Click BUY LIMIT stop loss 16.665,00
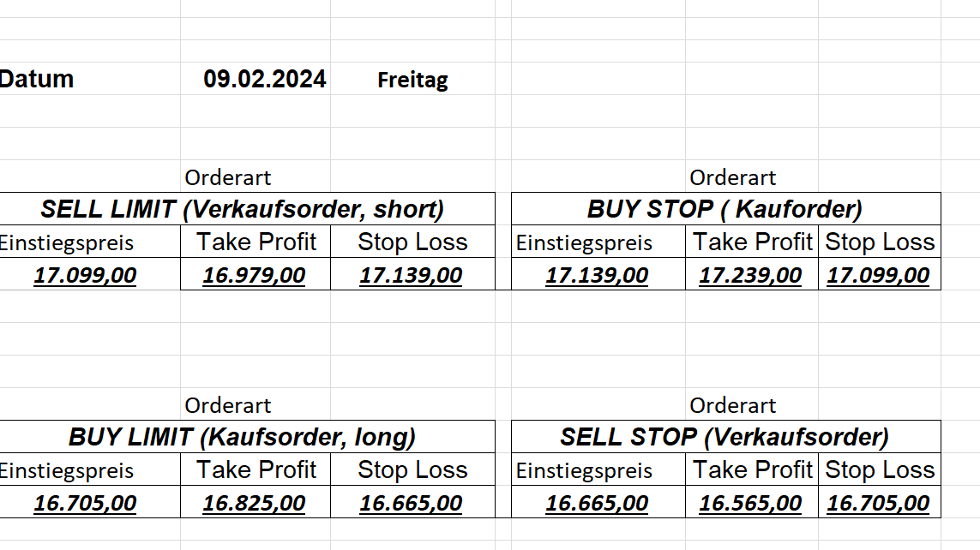The width and height of the screenshot is (980, 550). point(411,504)
